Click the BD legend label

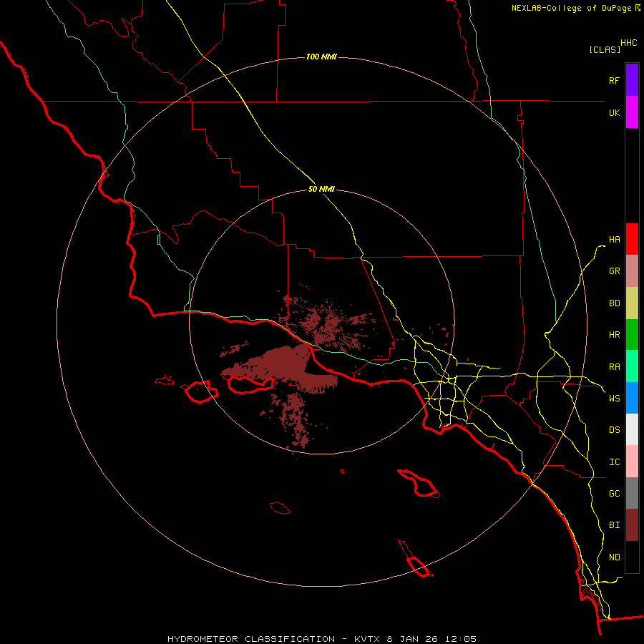614,303
